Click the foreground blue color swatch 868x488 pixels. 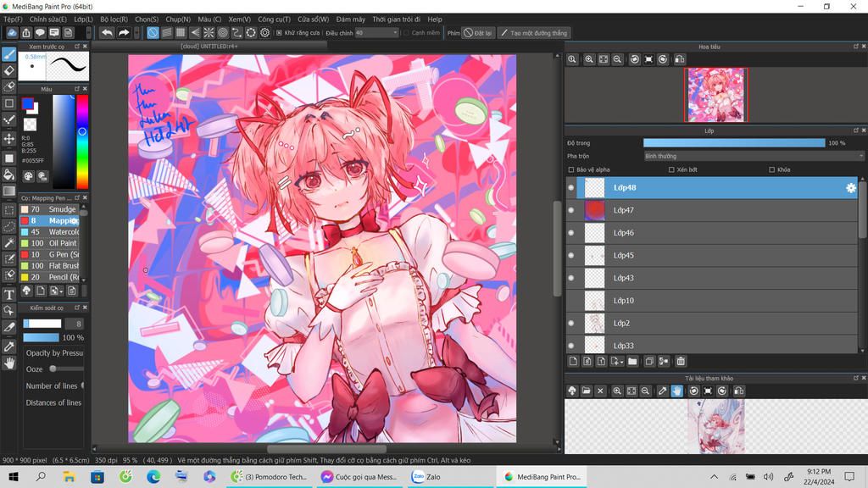click(x=27, y=103)
